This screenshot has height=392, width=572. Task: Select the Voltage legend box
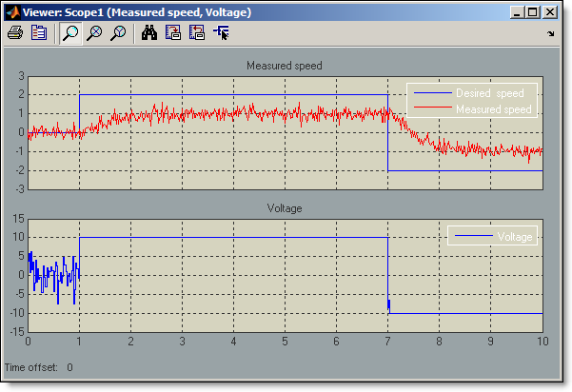[492, 235]
